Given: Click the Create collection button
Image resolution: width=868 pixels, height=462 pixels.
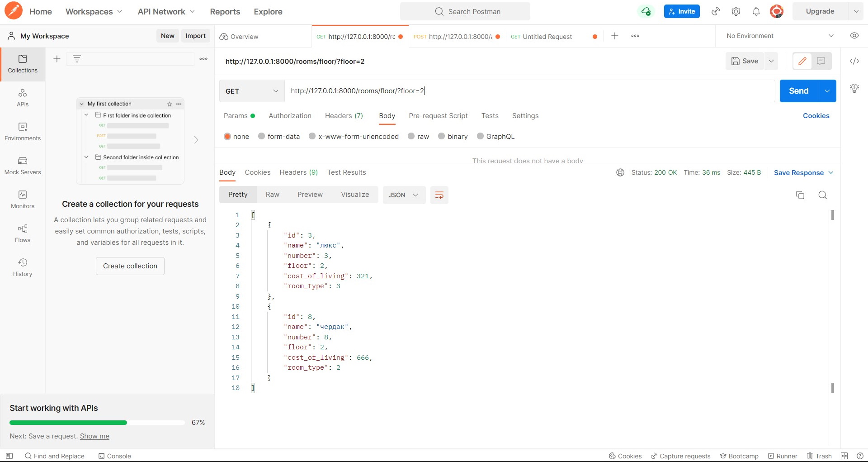Looking at the screenshot, I should point(130,266).
